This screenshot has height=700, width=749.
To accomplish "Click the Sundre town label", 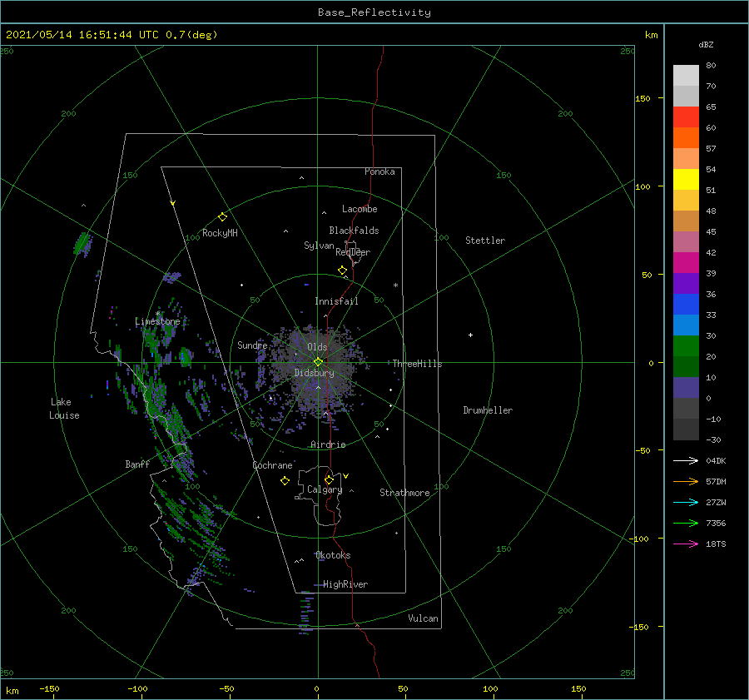I will pos(252,345).
